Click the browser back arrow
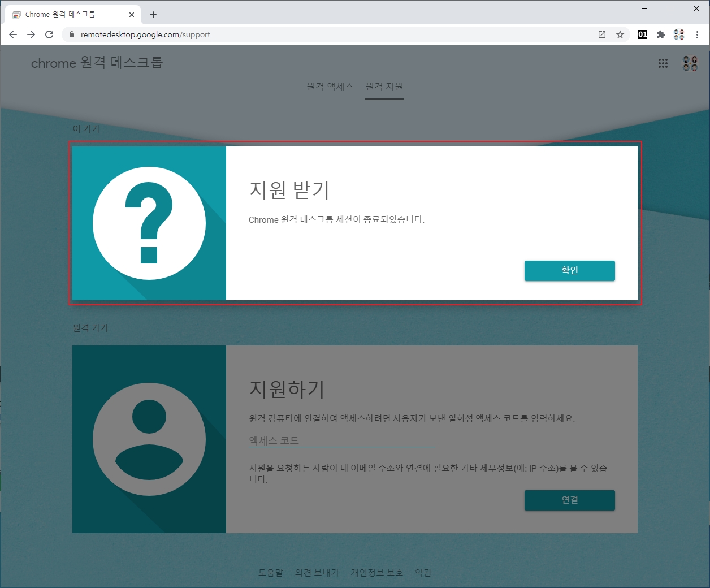 [13, 34]
